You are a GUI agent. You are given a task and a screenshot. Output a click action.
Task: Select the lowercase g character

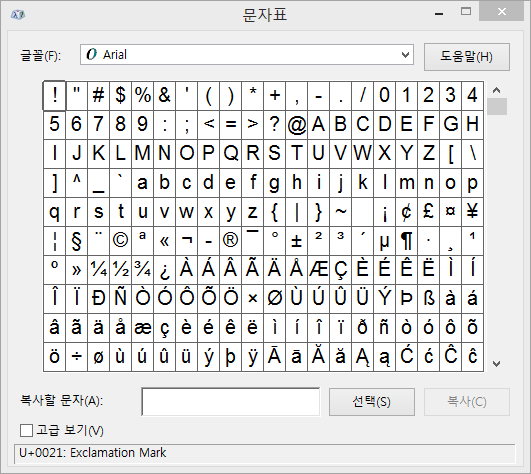click(275, 183)
